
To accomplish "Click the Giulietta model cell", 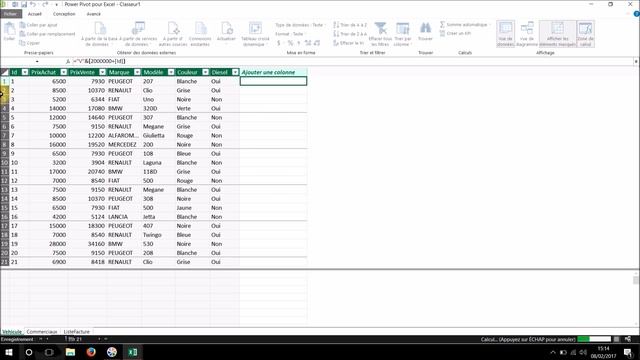I will (158, 136).
